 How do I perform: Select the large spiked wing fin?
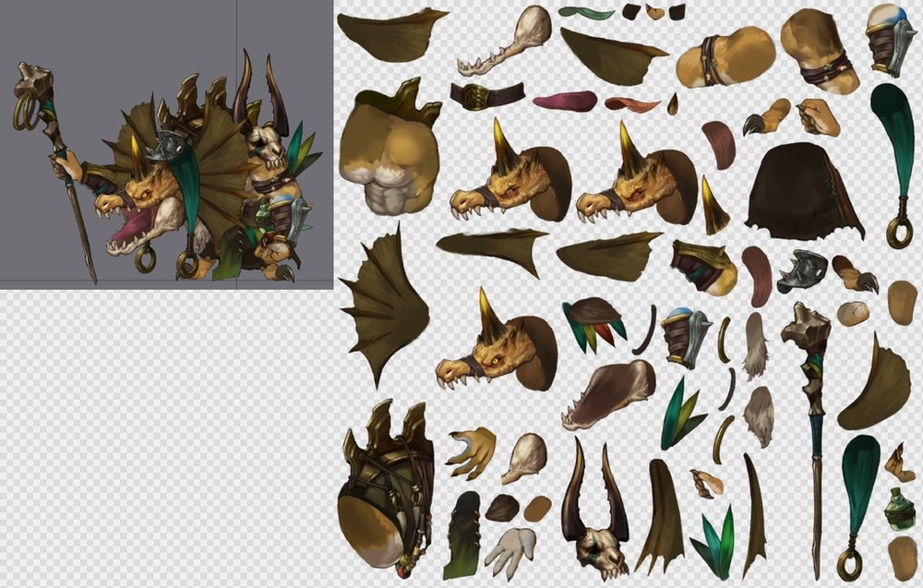coord(385,305)
